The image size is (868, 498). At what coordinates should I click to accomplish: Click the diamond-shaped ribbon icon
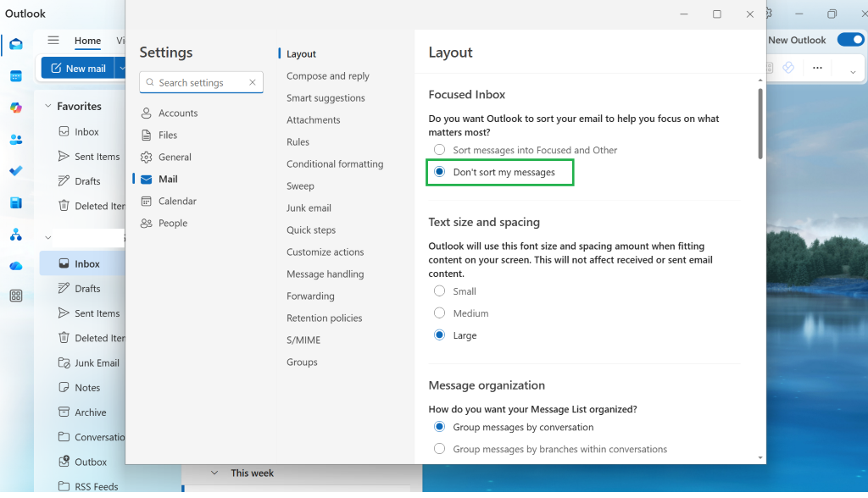[788, 68]
